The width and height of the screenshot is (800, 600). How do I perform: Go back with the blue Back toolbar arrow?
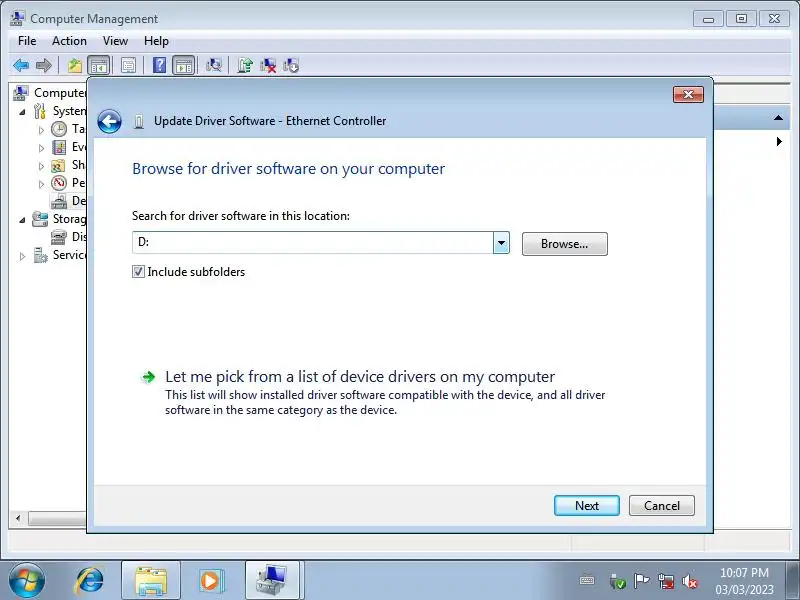(21, 65)
